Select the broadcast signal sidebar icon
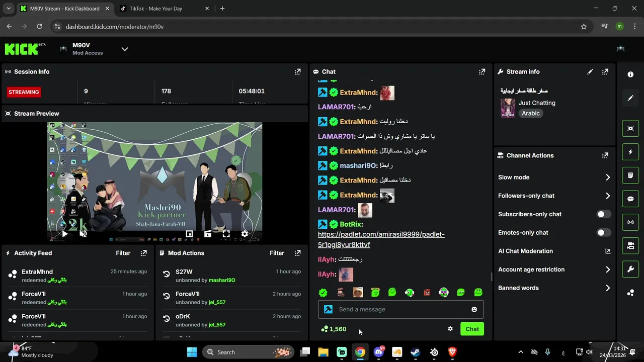This screenshot has width=644, height=362. 630,222
